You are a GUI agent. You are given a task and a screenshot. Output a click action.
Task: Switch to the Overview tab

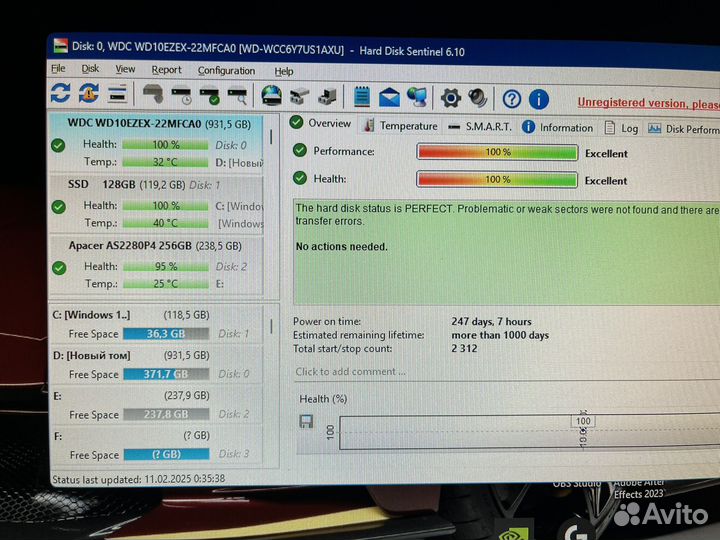[x=321, y=123]
